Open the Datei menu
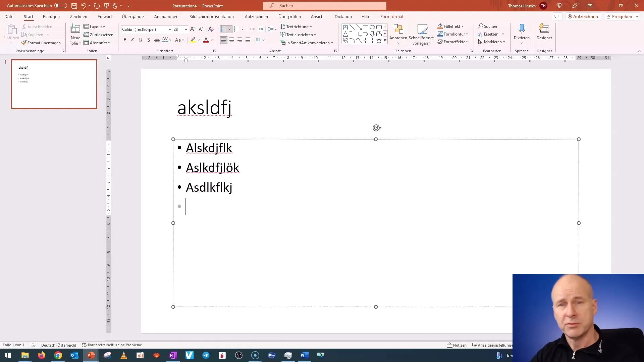 9,16
